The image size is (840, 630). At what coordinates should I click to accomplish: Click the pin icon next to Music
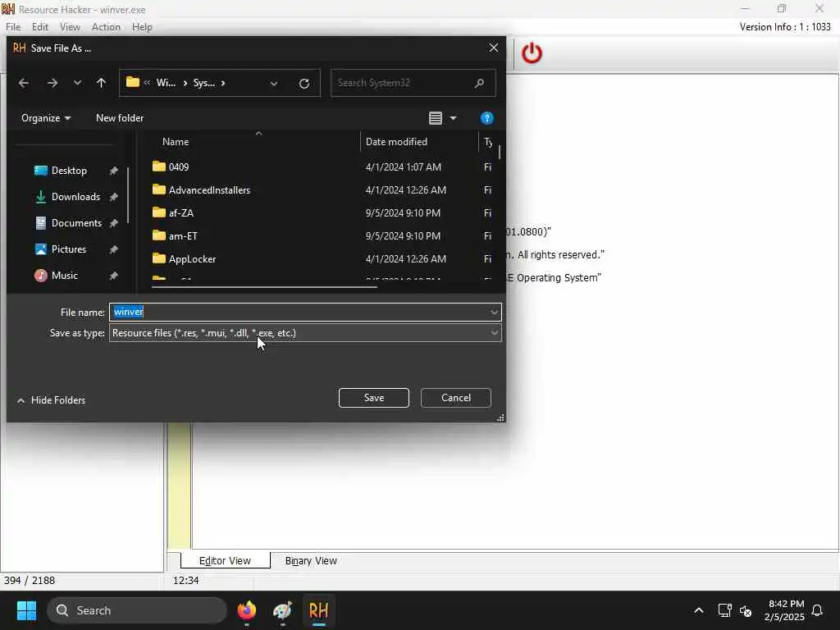pyautogui.click(x=113, y=276)
